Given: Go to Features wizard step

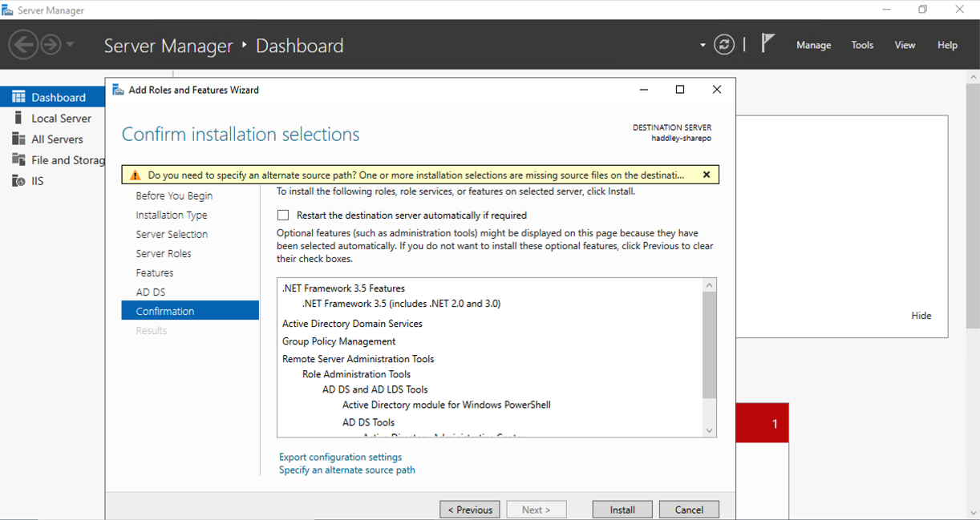Looking at the screenshot, I should pyautogui.click(x=155, y=272).
